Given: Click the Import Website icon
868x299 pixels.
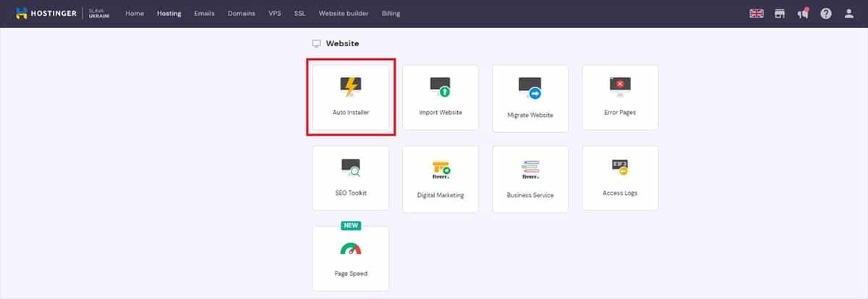Looking at the screenshot, I should [x=441, y=88].
